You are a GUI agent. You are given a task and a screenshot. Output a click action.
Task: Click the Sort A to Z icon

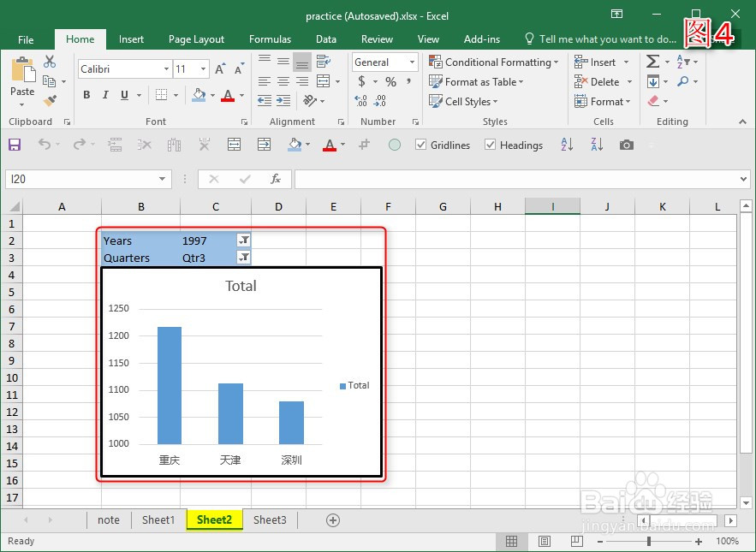coord(566,145)
